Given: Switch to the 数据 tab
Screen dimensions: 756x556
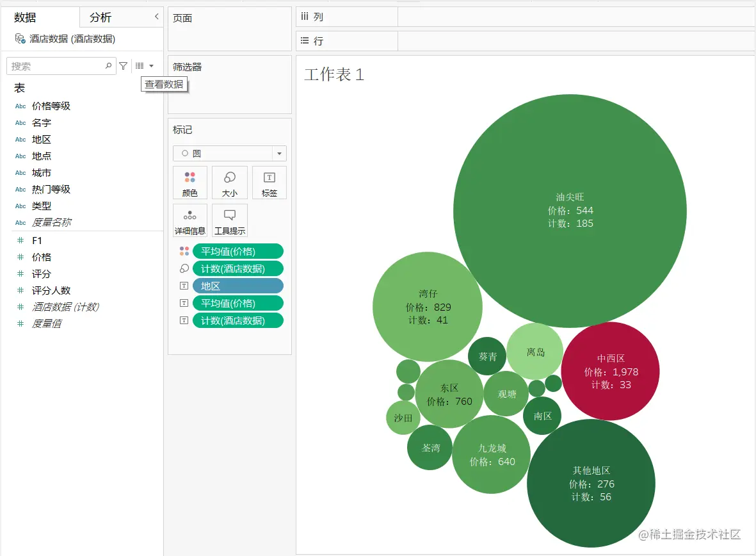Looking at the screenshot, I should coord(25,17).
